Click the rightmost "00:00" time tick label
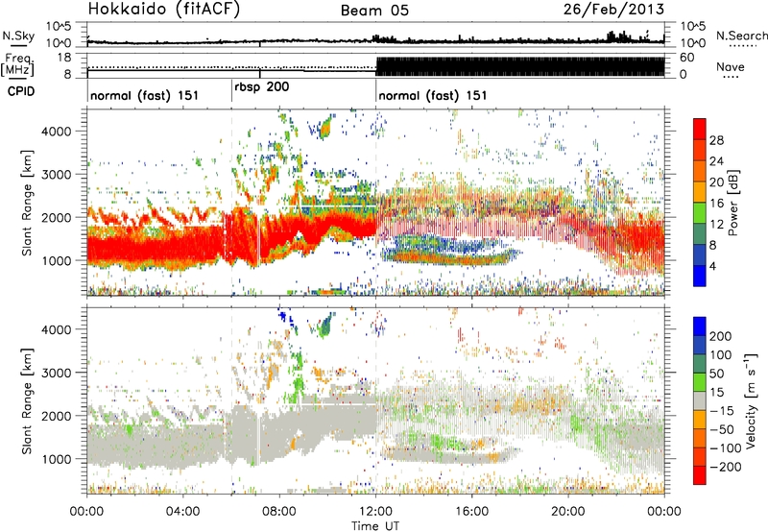Screen dimensions: 768x532 [664, 512]
